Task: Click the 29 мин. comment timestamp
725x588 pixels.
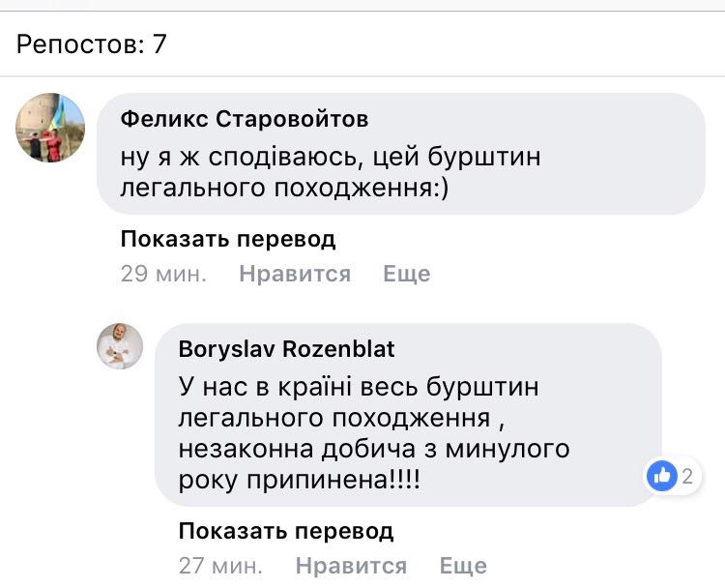Action: click(163, 274)
